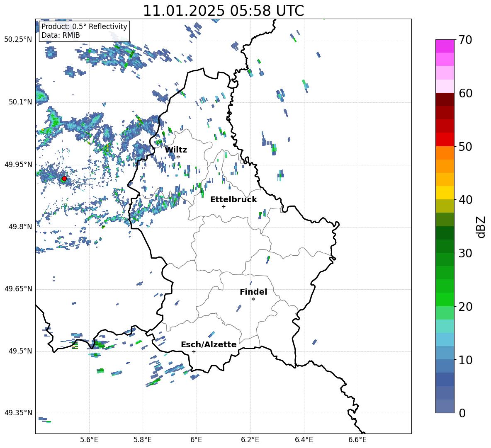Click the 20 tick on colorbar
The height and width of the screenshot is (448, 491).
465,307
